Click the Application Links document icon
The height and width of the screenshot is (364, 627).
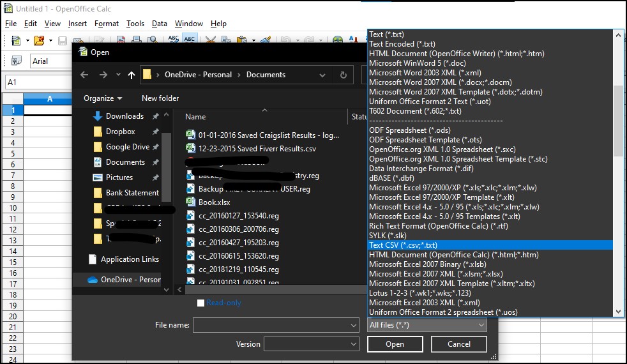93,259
